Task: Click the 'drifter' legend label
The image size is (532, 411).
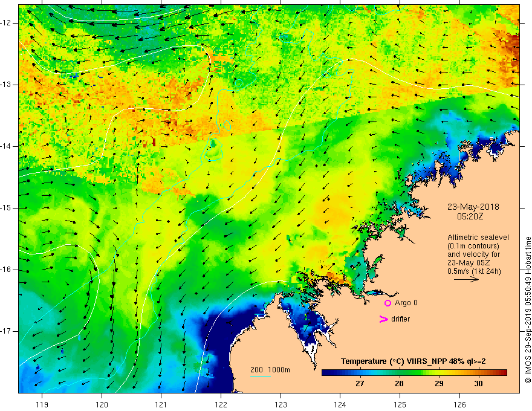Action: pos(400,319)
